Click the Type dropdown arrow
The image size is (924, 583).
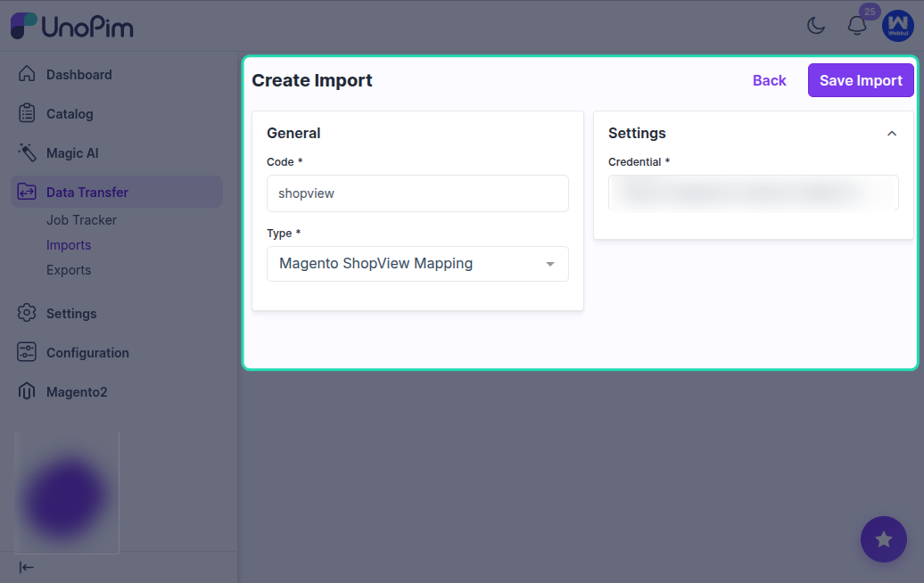[549, 265]
